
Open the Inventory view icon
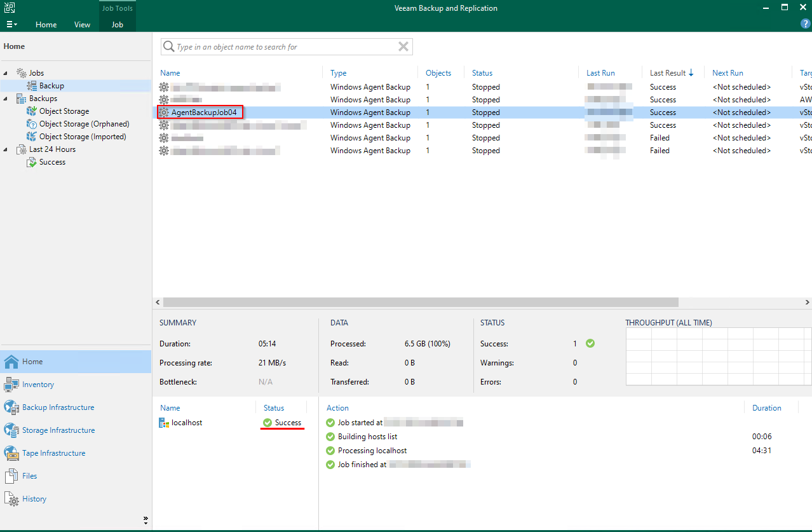click(11, 385)
